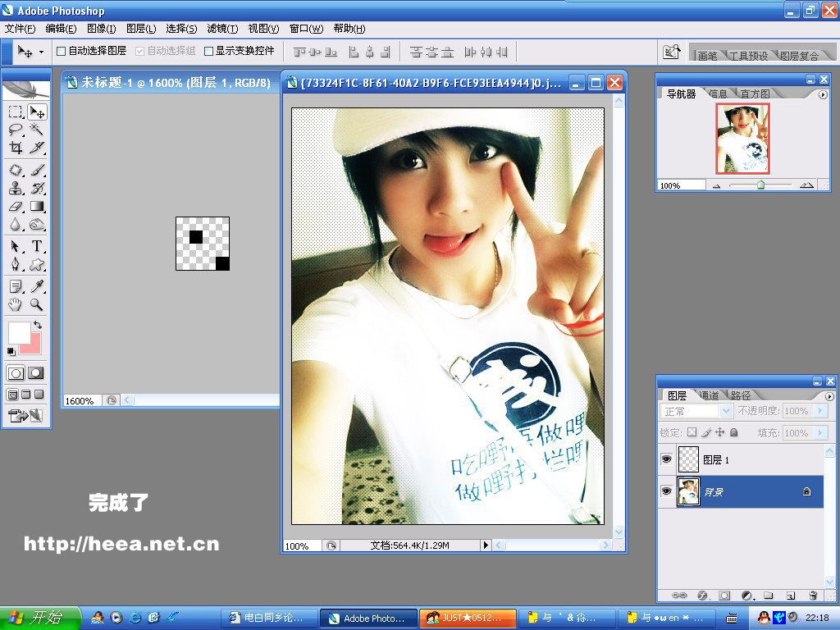840x630 pixels.
Task: Check the 显示变换控件 option
Action: click(x=209, y=51)
